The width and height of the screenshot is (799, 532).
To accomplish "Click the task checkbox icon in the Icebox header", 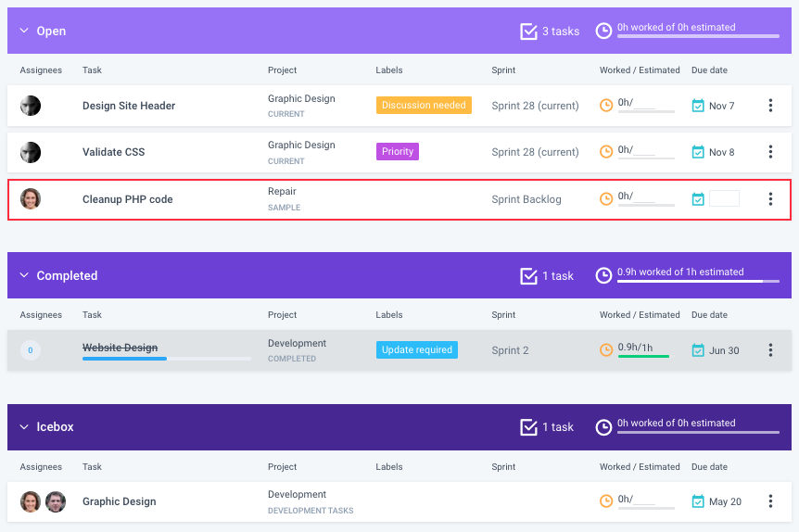I will tap(528, 427).
